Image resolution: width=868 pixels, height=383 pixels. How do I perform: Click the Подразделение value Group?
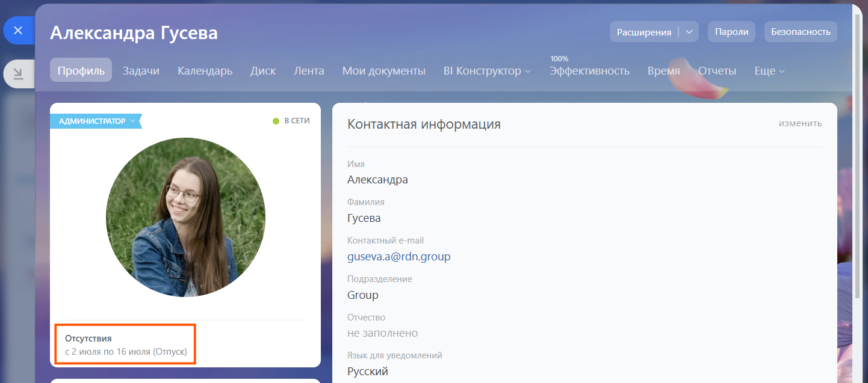[x=363, y=295]
